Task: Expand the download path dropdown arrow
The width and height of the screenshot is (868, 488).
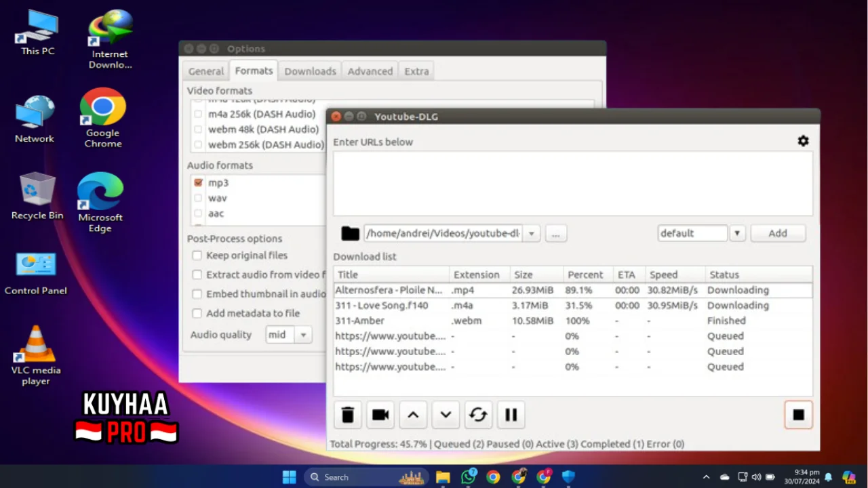Action: [532, 234]
